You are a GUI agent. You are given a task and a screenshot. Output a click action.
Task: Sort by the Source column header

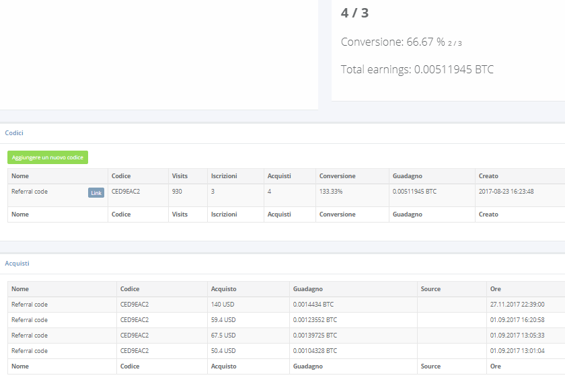coord(432,288)
